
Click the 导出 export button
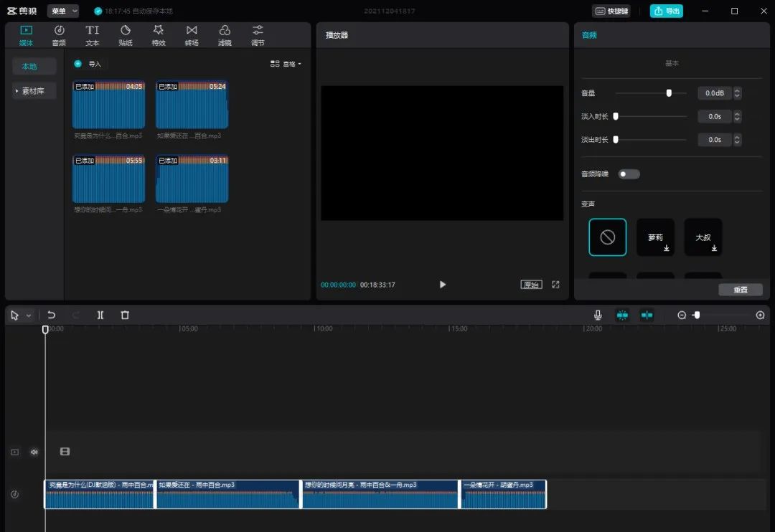666,11
